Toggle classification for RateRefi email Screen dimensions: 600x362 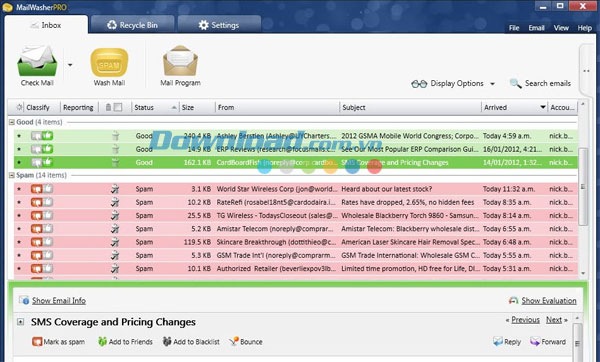tap(42, 202)
